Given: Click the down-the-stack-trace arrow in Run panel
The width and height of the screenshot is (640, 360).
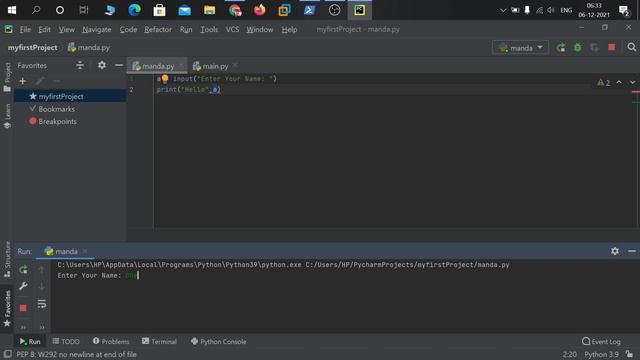Looking at the screenshot, I should point(42,286).
